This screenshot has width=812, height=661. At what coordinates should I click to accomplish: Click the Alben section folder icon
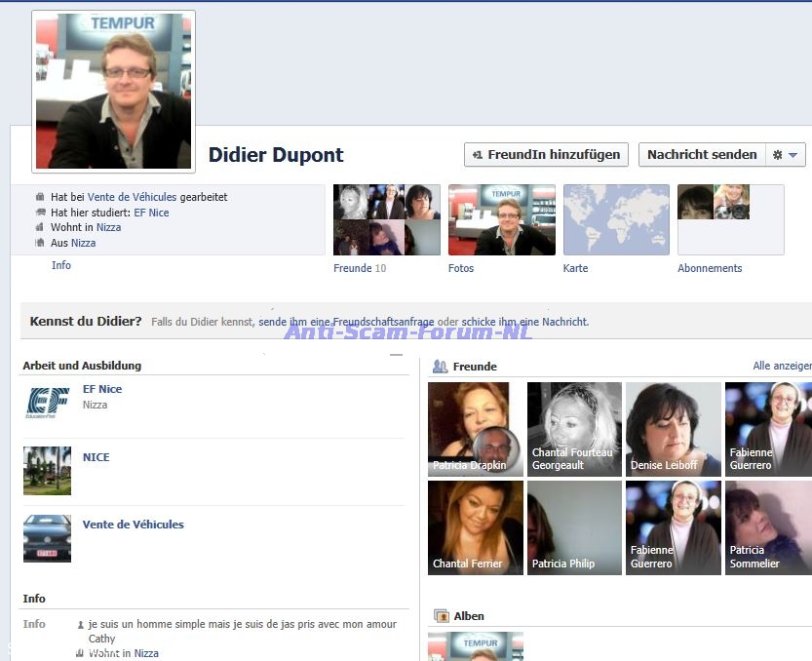click(x=441, y=616)
